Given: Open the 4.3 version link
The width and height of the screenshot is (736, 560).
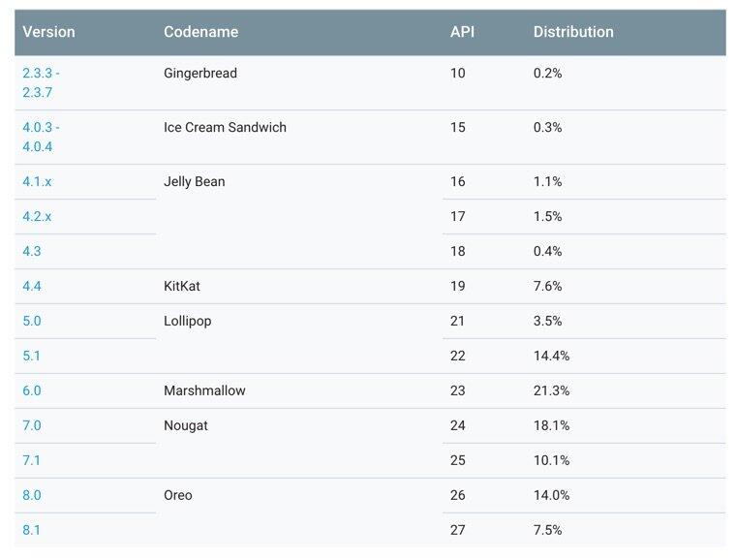Looking at the screenshot, I should coord(32,251).
